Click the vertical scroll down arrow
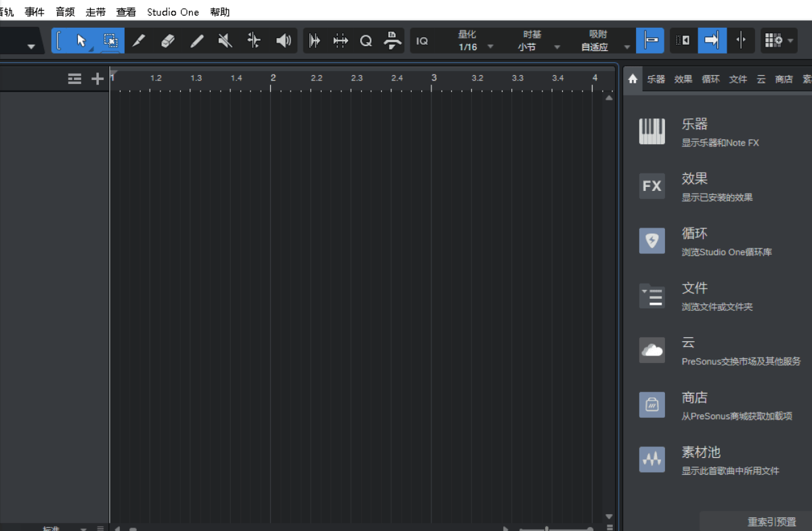 pyautogui.click(x=609, y=517)
